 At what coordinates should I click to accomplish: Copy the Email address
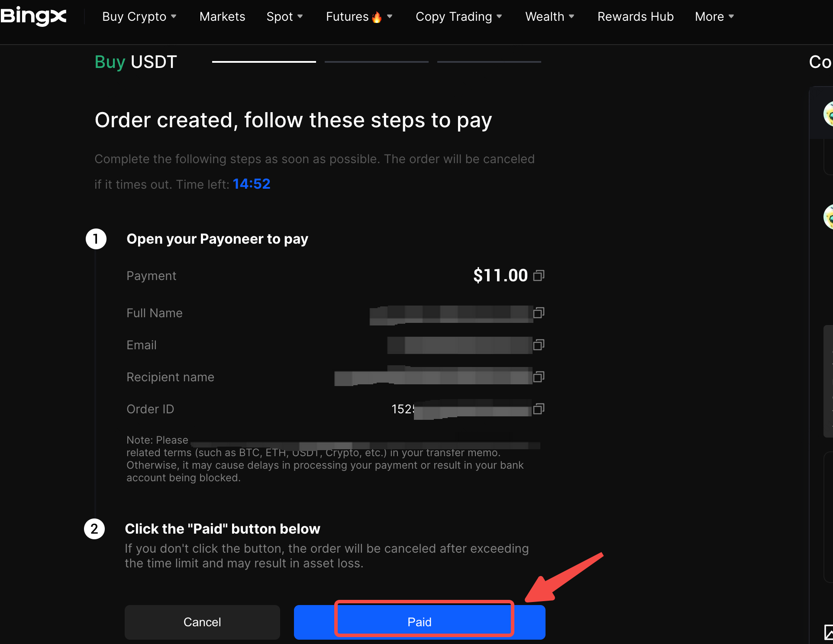tap(539, 345)
